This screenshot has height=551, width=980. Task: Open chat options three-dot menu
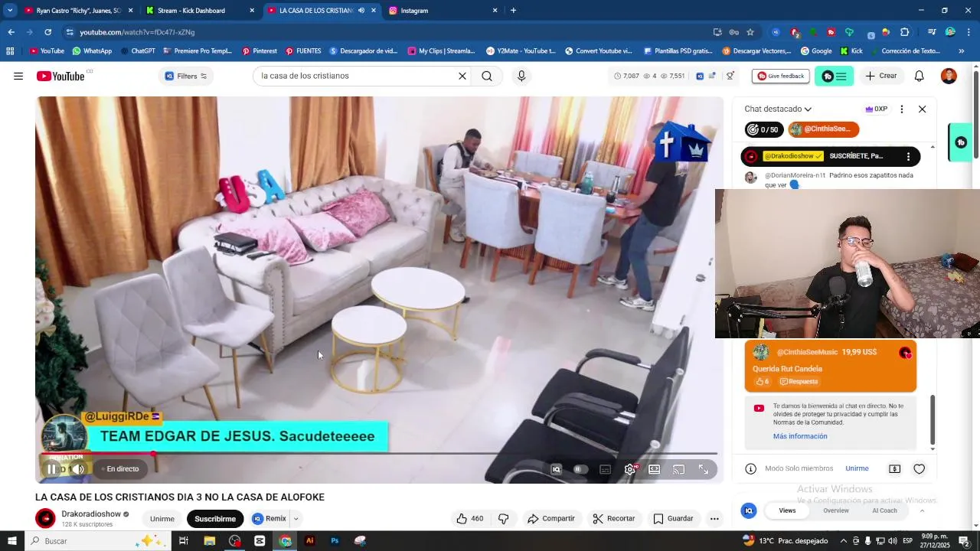pos(902,109)
